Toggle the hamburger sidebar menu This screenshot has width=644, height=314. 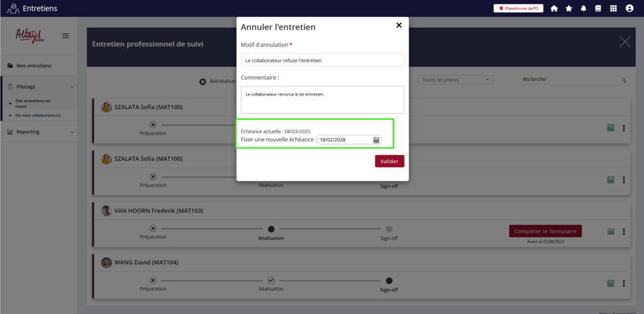[x=65, y=36]
